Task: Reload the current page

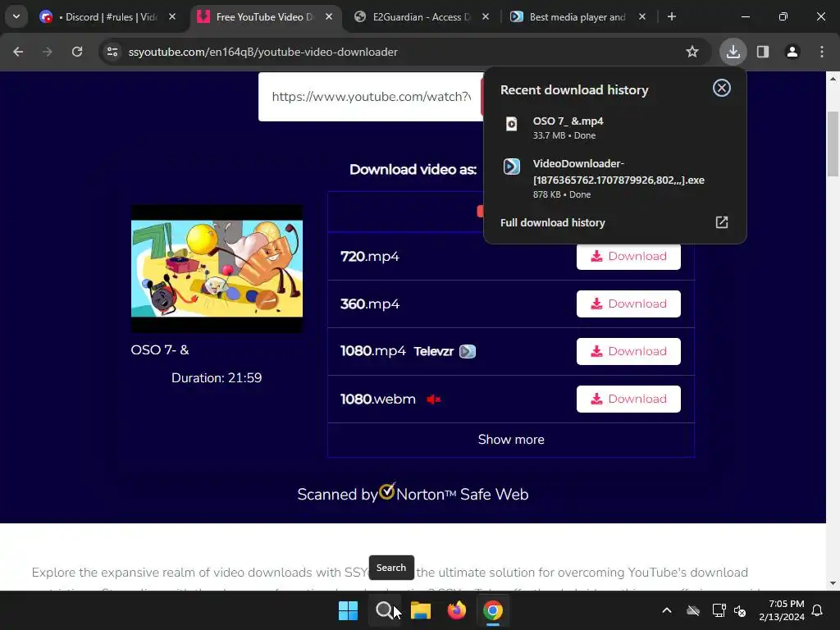Action: click(77, 52)
